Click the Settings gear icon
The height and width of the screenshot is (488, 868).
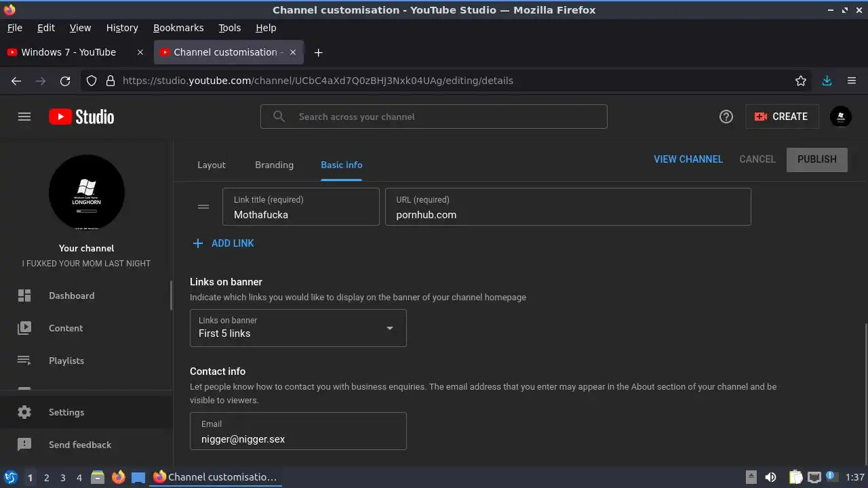[x=24, y=412]
